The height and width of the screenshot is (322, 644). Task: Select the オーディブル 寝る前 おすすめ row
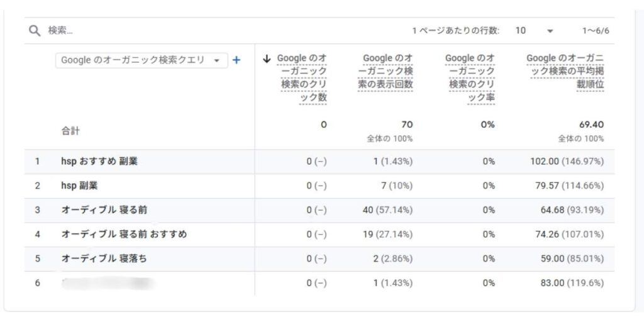click(124, 235)
